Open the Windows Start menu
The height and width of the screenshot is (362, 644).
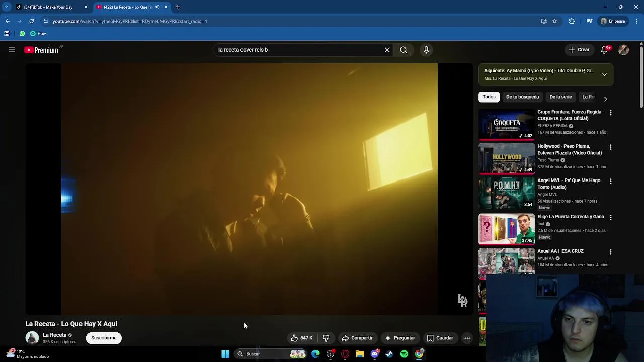tap(225, 354)
